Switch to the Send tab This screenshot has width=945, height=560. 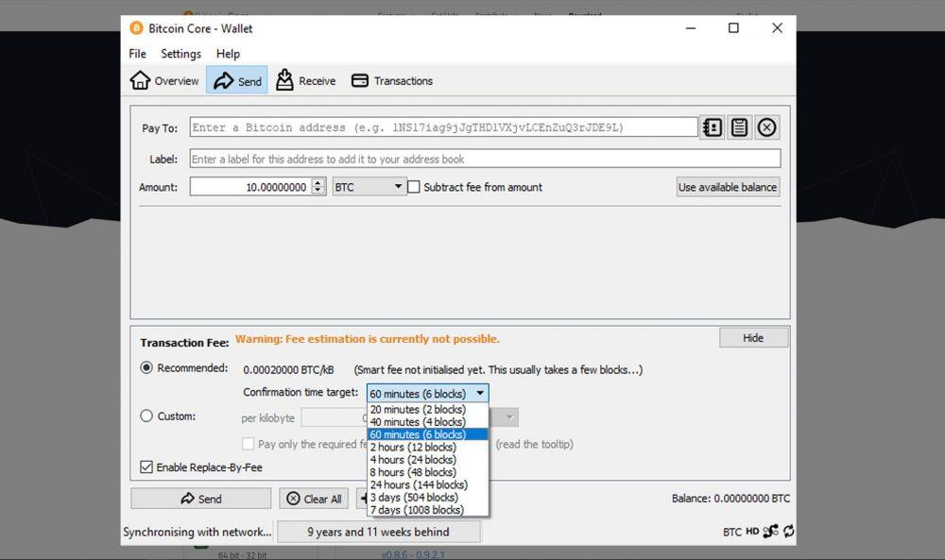(237, 80)
